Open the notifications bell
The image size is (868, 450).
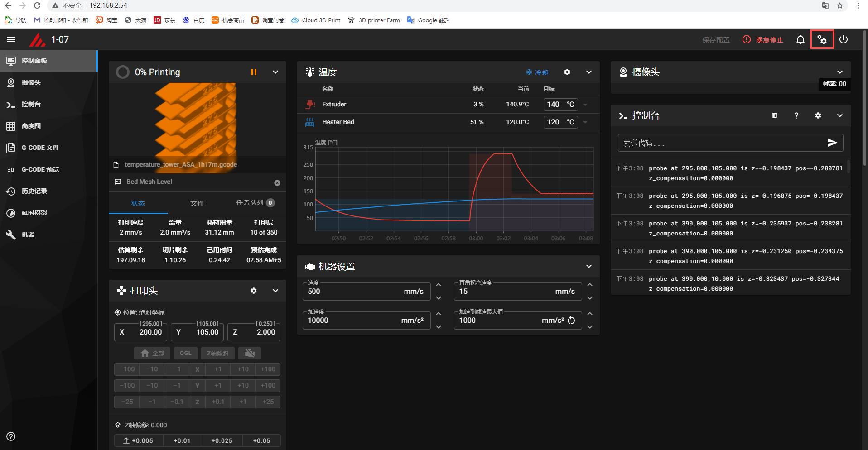coord(800,40)
